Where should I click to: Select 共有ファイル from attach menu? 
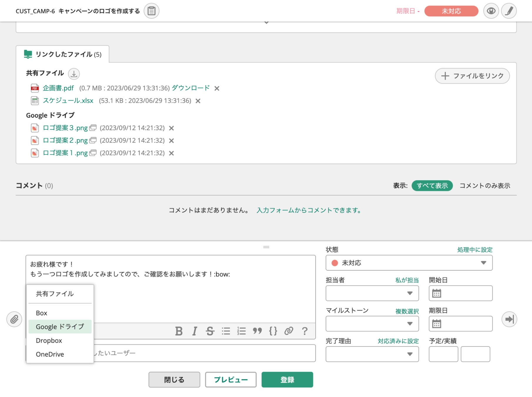60,294
